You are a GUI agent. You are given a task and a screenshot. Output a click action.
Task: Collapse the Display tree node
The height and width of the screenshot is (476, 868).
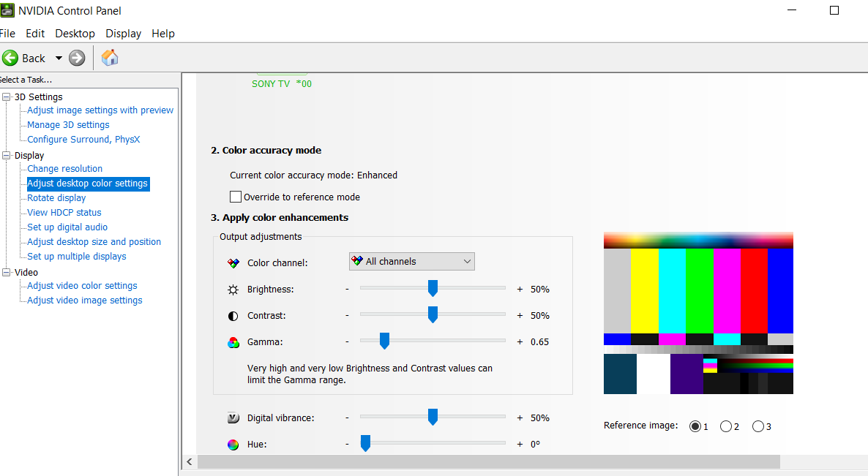tap(7, 155)
